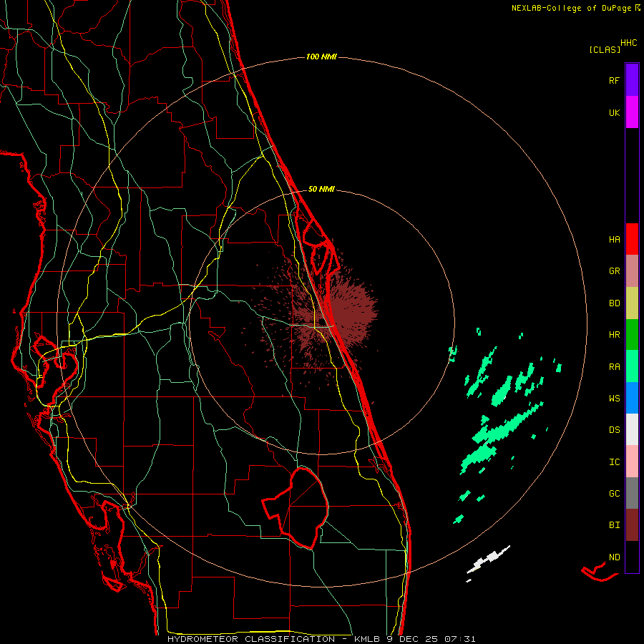Click the RF purple legend swatch

click(x=632, y=80)
